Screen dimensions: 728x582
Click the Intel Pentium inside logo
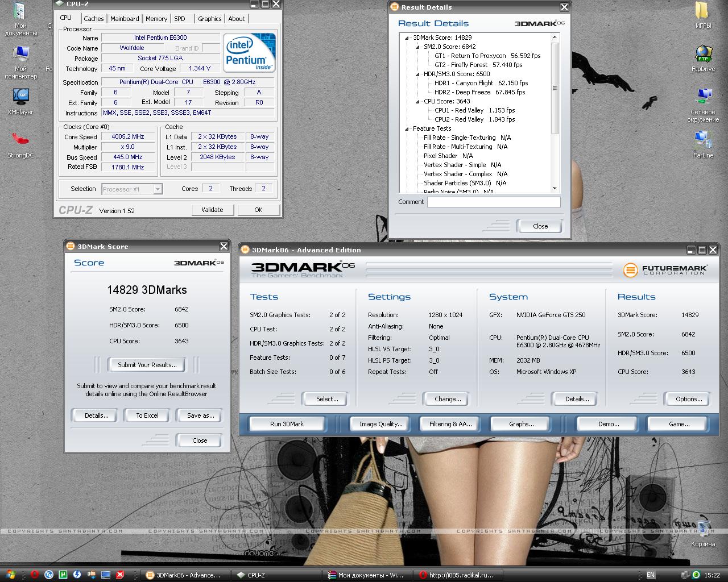pos(249,52)
